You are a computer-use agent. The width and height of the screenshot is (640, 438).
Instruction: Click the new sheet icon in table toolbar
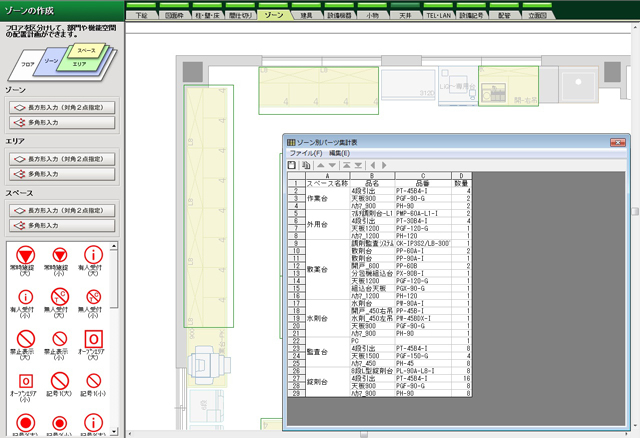coord(291,164)
